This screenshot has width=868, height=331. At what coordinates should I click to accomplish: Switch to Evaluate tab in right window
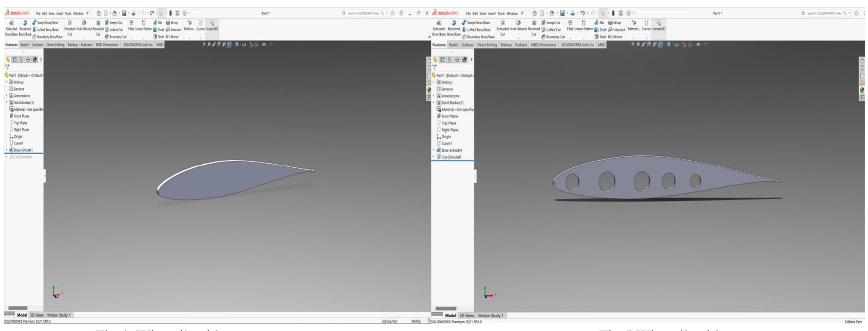click(521, 45)
